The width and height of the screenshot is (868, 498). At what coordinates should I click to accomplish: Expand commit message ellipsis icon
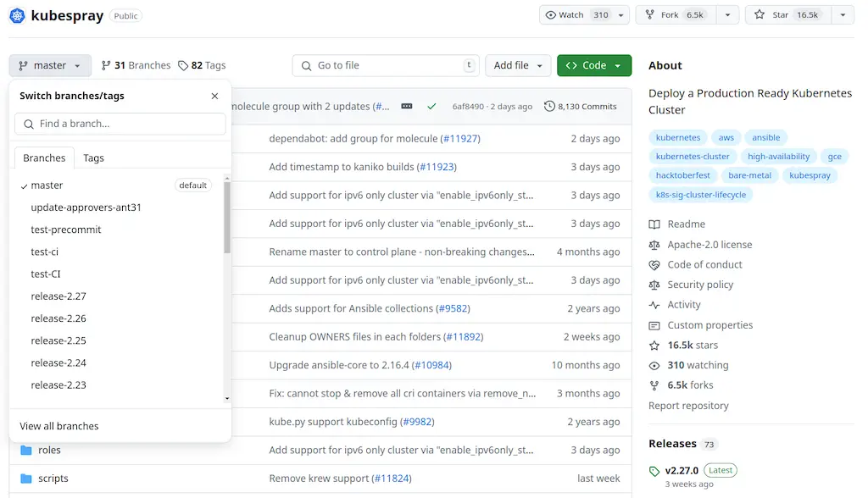[407, 107]
